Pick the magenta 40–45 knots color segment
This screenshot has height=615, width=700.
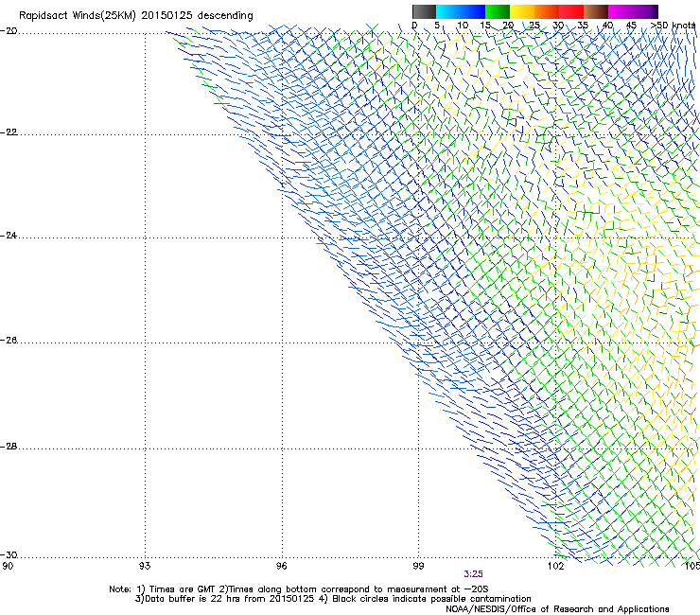pyautogui.click(x=621, y=11)
